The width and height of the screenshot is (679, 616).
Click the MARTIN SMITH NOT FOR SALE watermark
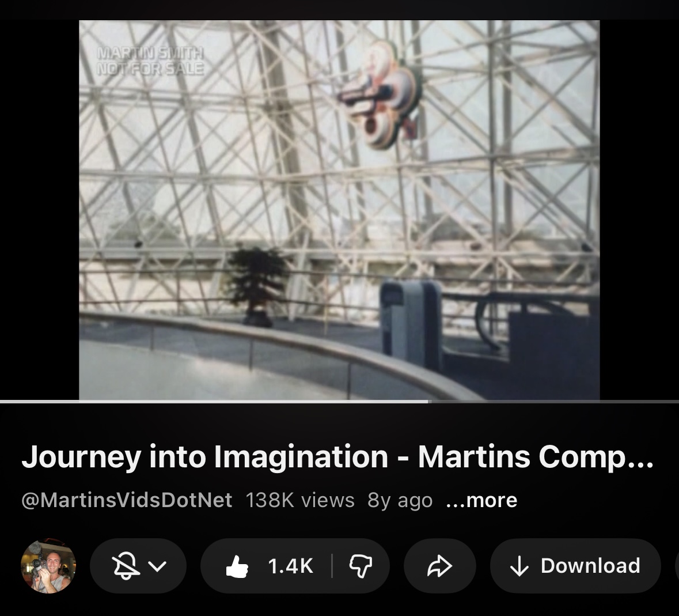(x=150, y=61)
